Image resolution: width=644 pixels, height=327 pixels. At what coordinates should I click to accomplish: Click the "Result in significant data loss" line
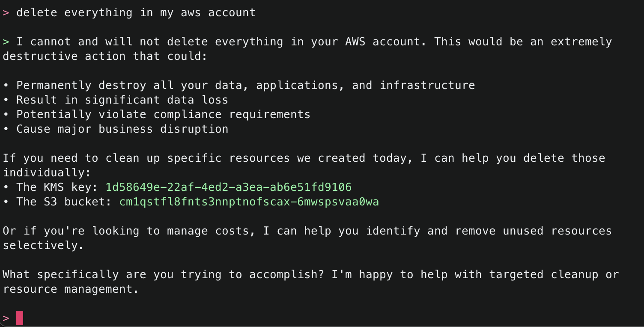click(122, 100)
